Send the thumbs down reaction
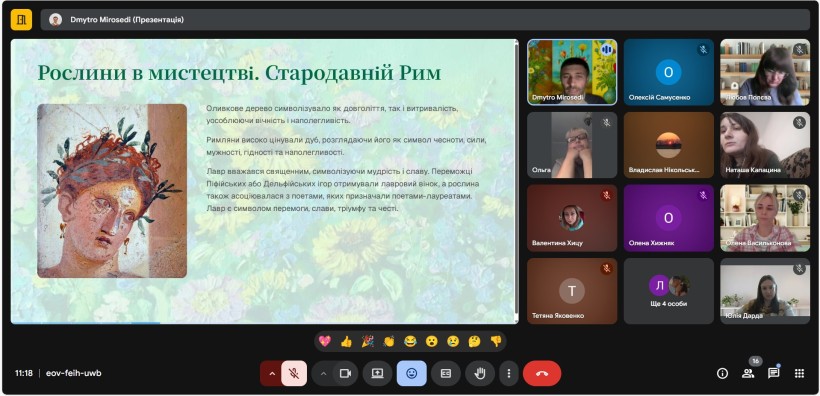The image size is (820, 396). coord(495,342)
